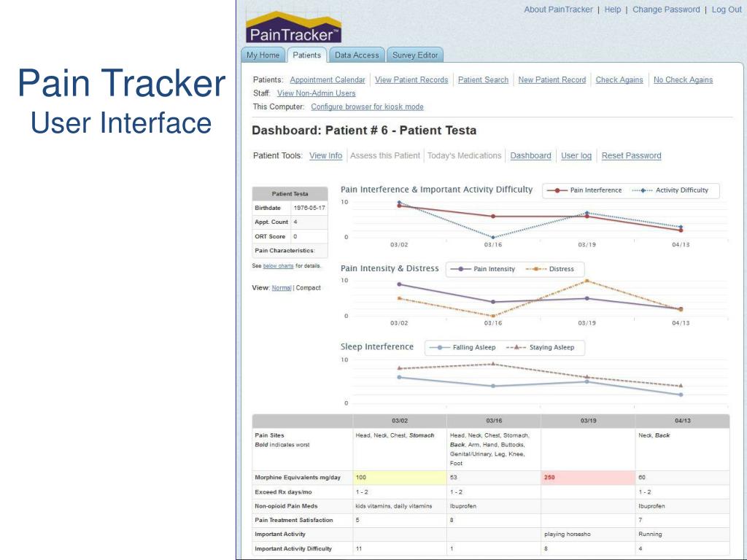The image size is (747, 560).
Task: Open the No Check Agains link
Action: click(x=683, y=80)
